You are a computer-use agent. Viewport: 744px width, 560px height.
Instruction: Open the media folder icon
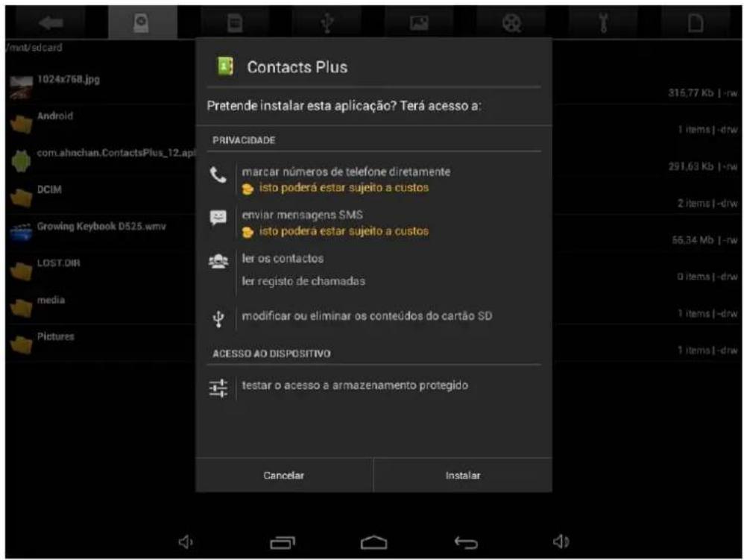[22, 308]
